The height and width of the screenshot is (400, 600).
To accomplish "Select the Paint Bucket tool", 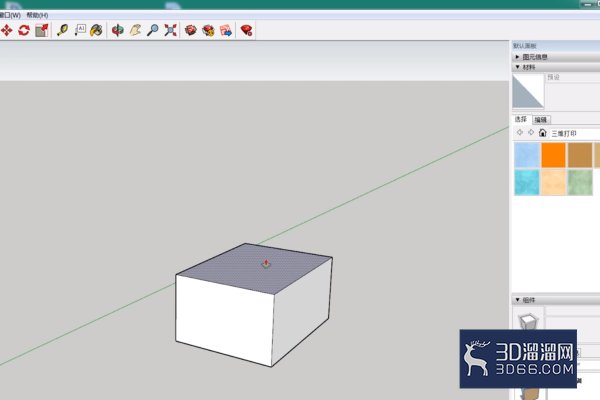I will point(96,30).
